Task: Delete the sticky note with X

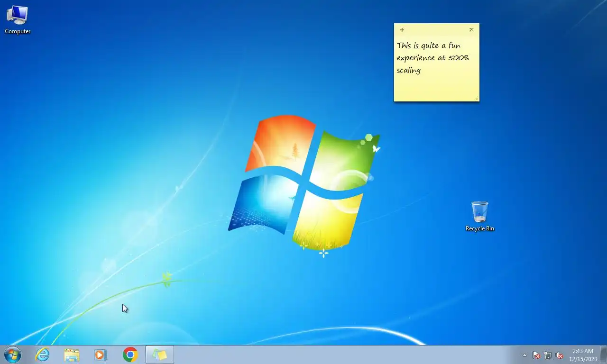Action: 471,29
